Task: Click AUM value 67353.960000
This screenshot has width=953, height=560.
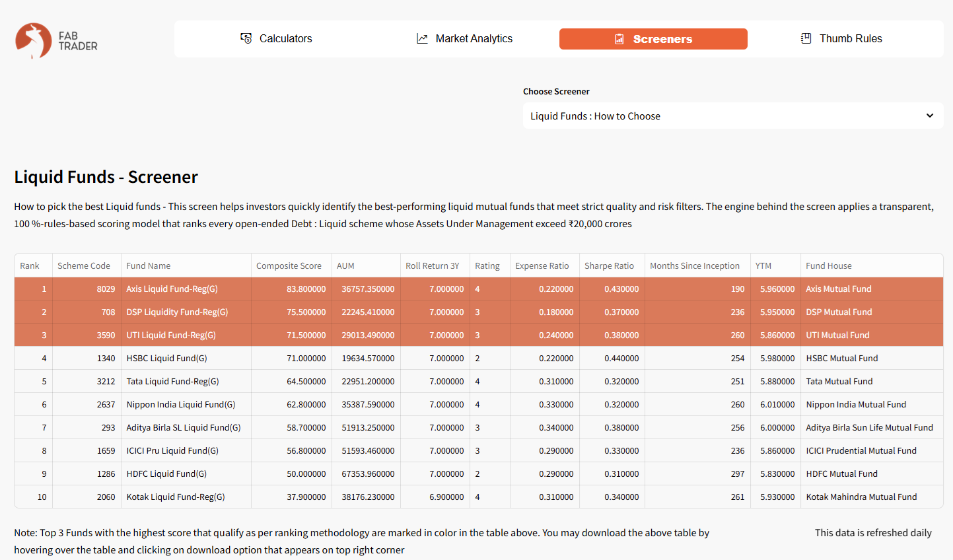Action: click(366, 473)
